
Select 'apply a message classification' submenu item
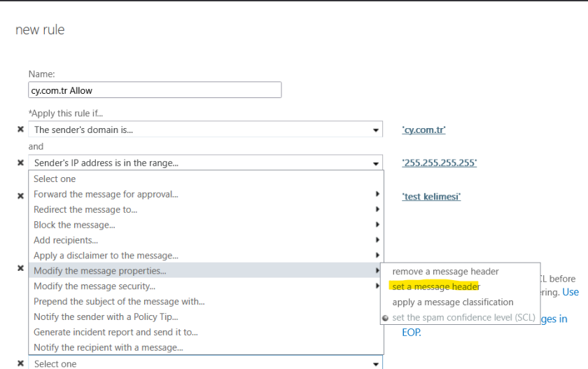click(452, 302)
